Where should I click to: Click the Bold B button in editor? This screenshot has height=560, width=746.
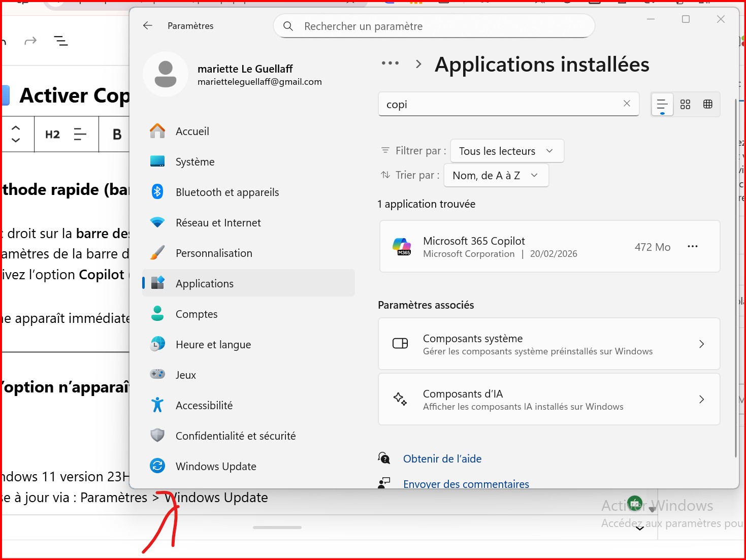[x=117, y=135]
